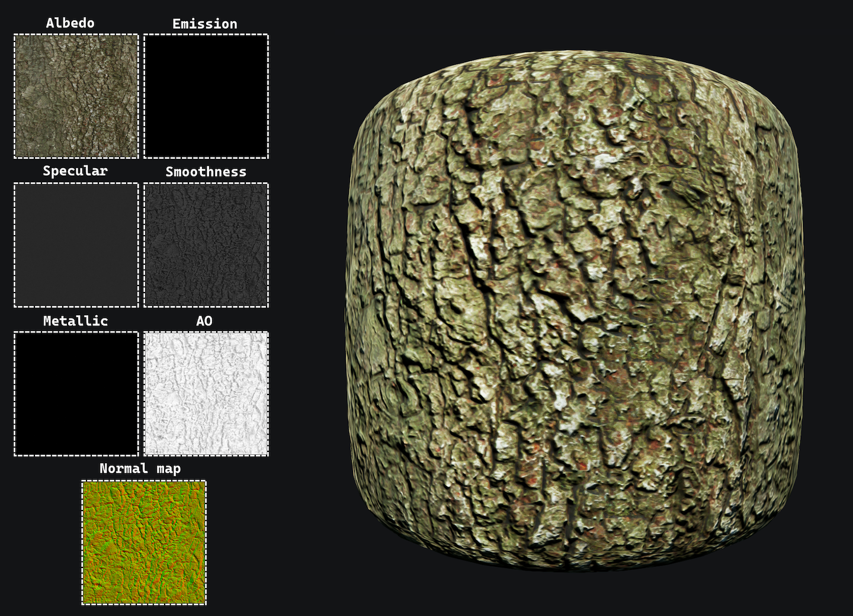Select the Metallic map thumbnail
853x616 pixels.
coord(76,394)
